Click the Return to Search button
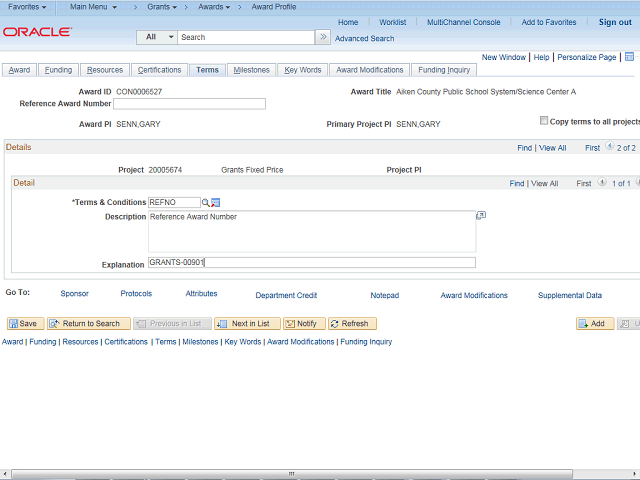This screenshot has width=640, height=480. pyautogui.click(x=89, y=324)
